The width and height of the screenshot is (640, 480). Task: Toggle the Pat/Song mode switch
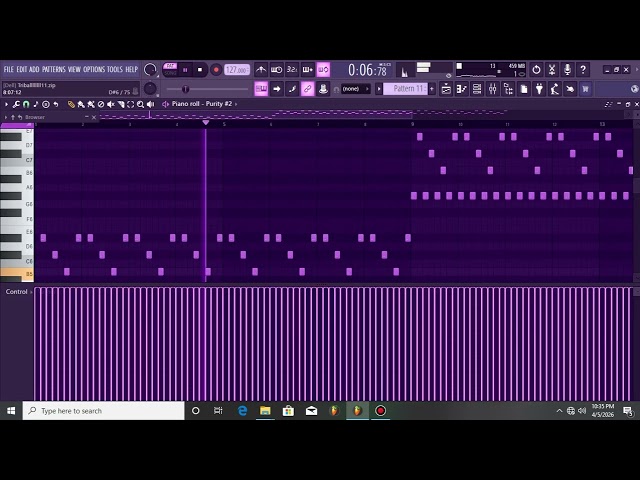pos(170,70)
